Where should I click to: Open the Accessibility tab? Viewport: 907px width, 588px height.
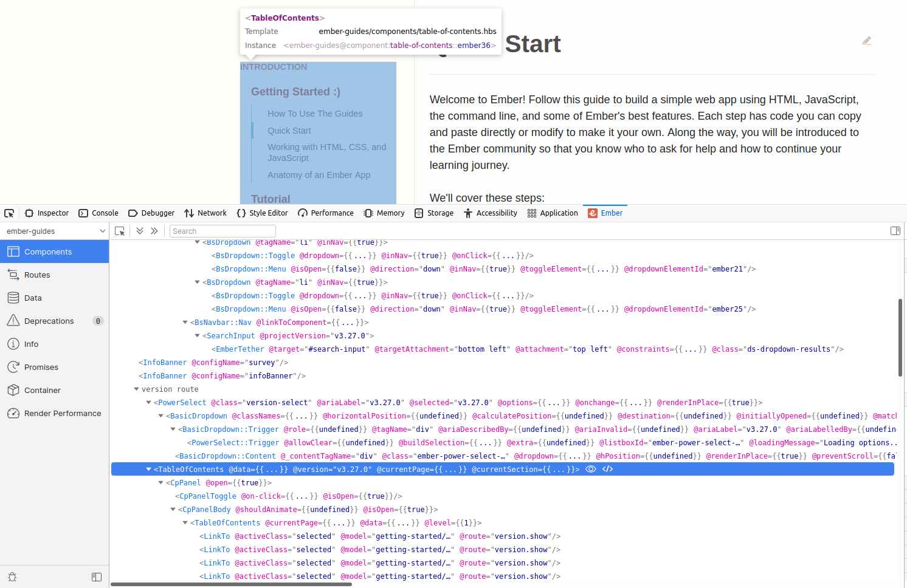coord(491,213)
